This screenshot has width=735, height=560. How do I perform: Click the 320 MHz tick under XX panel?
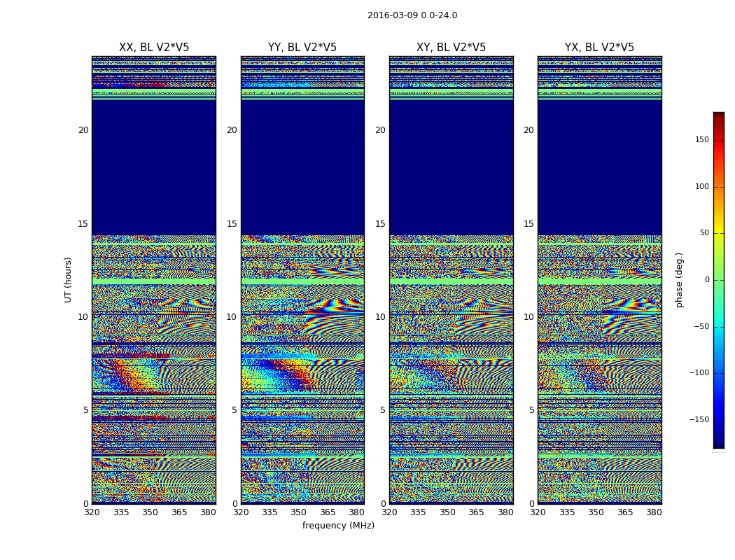tap(92, 512)
